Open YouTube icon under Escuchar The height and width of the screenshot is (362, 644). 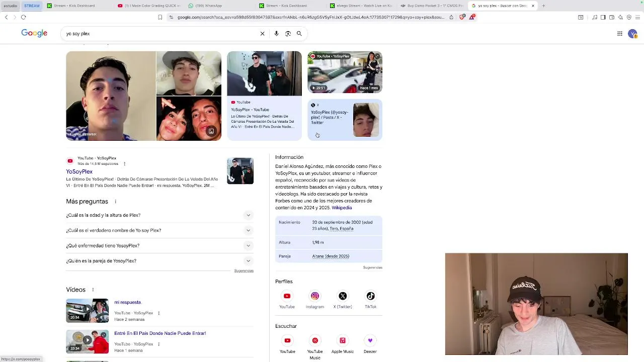(x=287, y=340)
